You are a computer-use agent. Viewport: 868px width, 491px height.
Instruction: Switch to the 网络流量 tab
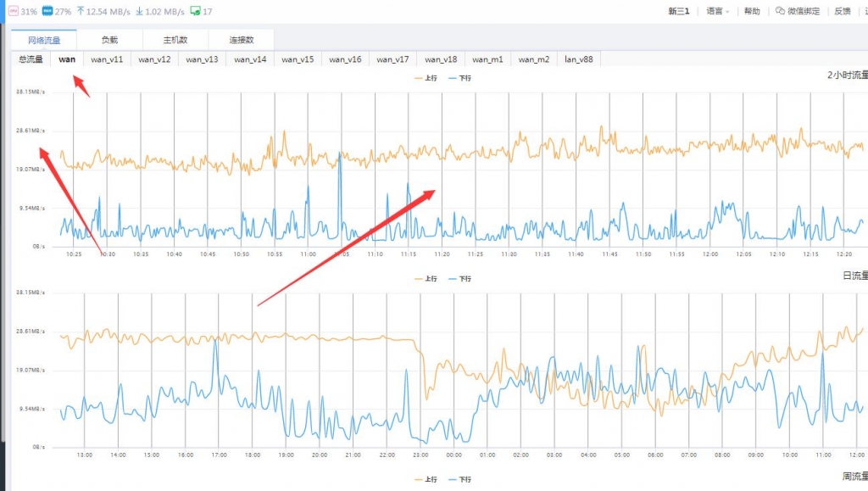(x=44, y=40)
